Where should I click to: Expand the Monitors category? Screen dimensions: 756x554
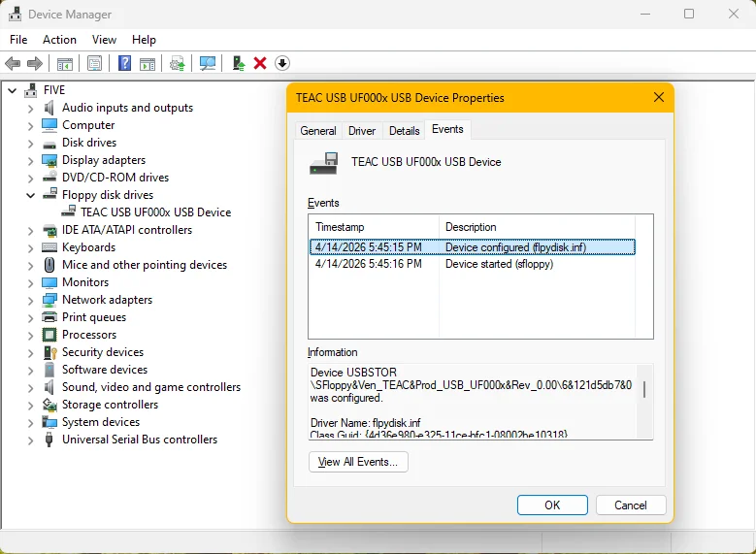pyautogui.click(x=30, y=283)
